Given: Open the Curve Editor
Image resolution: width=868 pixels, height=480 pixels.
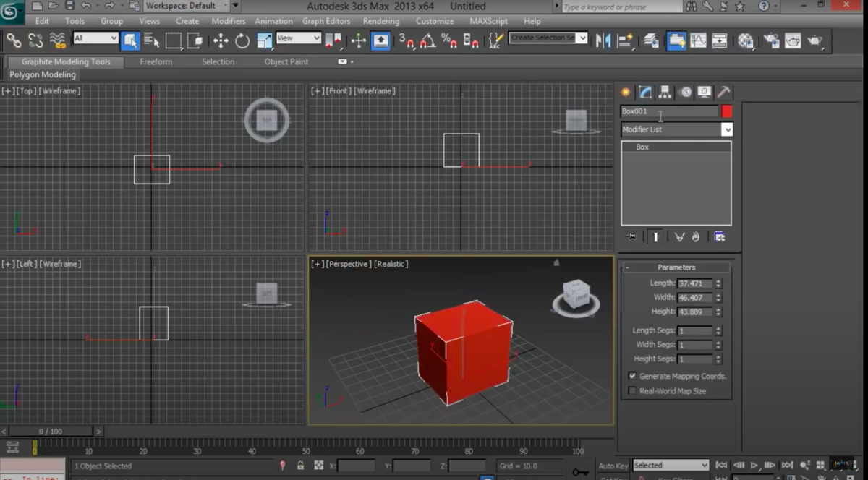Looking at the screenshot, I should (x=698, y=40).
